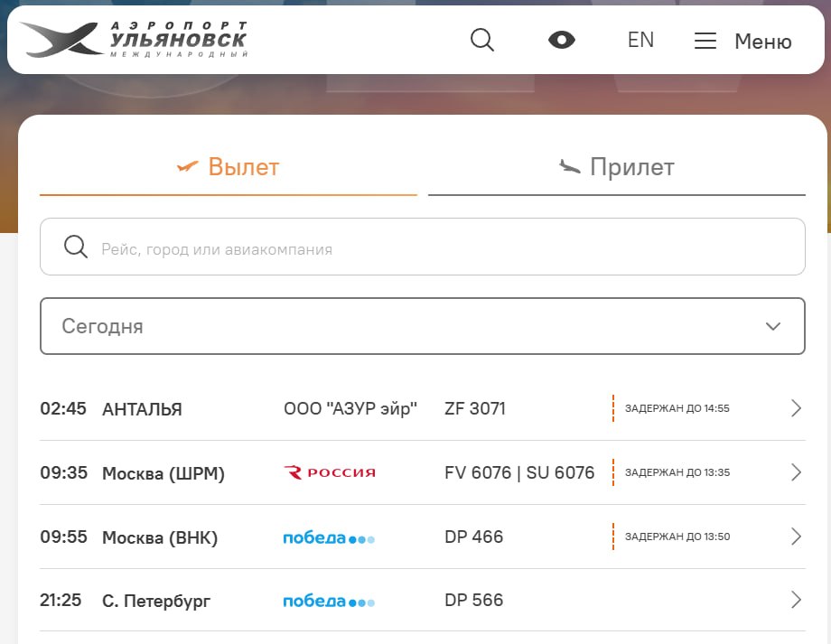Click Победа logo on DP 466 row
Screen dimensions: 831x644
point(329,537)
